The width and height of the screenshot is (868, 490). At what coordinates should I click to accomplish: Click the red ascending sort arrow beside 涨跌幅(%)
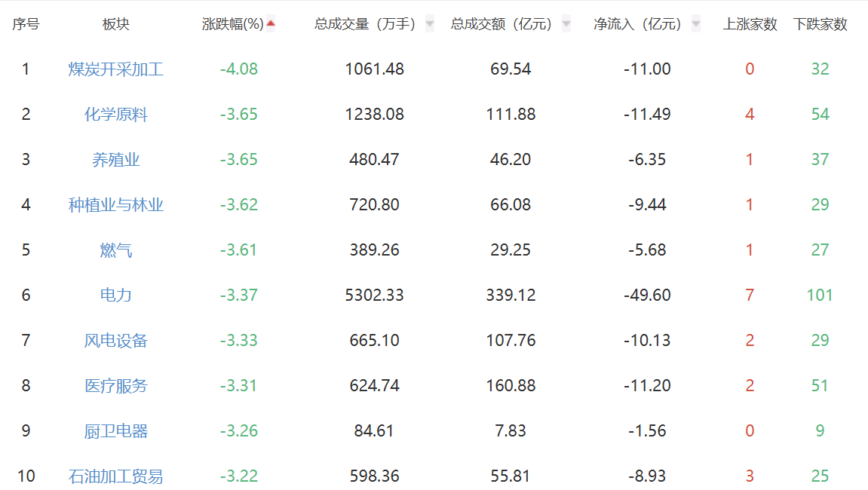pos(271,23)
